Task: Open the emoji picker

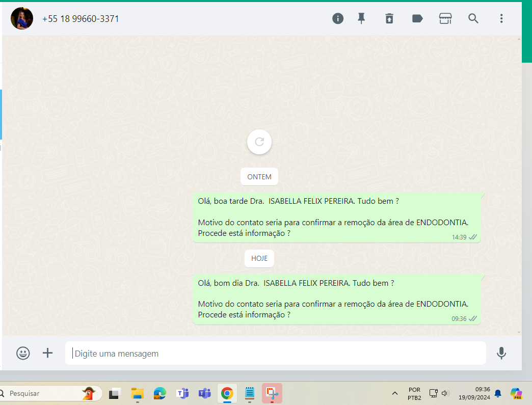Action: pyautogui.click(x=23, y=353)
